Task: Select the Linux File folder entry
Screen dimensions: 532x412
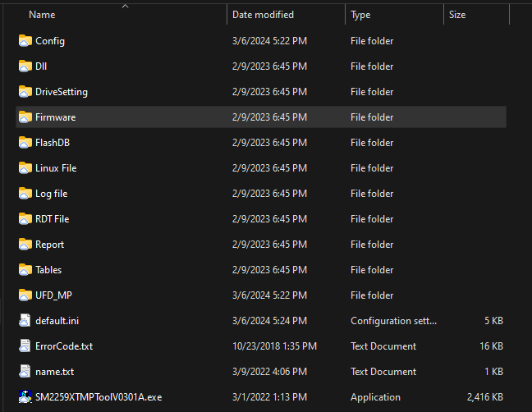Action: [56, 168]
